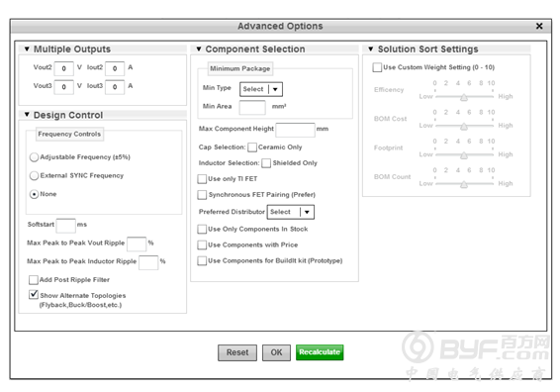Click the Footprint slider handle
Image resolution: width=560 pixels, height=392 pixels.
[464, 154]
